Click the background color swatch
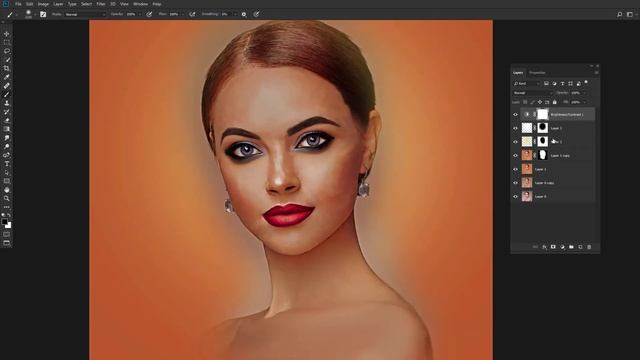 tap(9, 225)
